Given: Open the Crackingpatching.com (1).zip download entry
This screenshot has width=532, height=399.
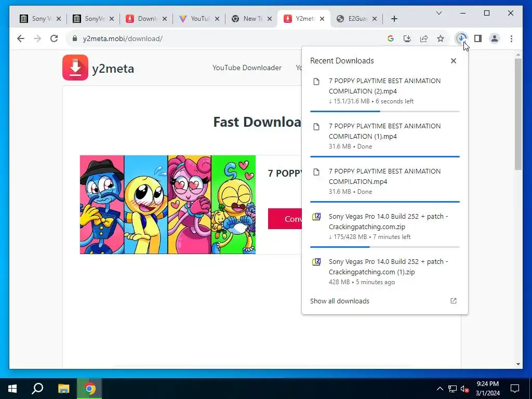Looking at the screenshot, I should coord(385,271).
